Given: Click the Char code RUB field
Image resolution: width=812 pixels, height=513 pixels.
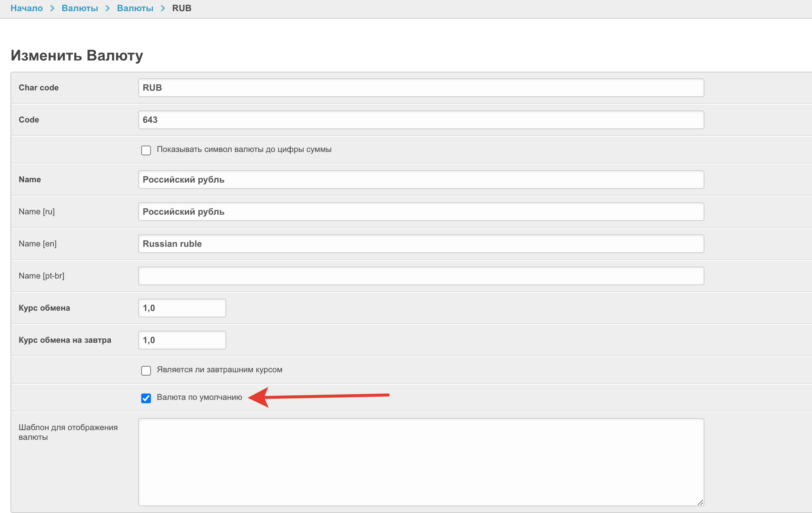Looking at the screenshot, I should [x=421, y=88].
